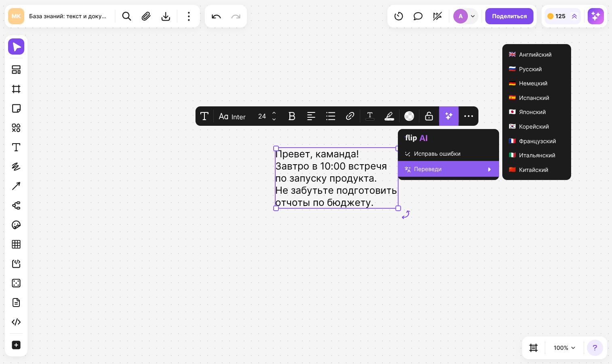The height and width of the screenshot is (364, 612).
Task: Open the timer icon
Action: point(399,16)
